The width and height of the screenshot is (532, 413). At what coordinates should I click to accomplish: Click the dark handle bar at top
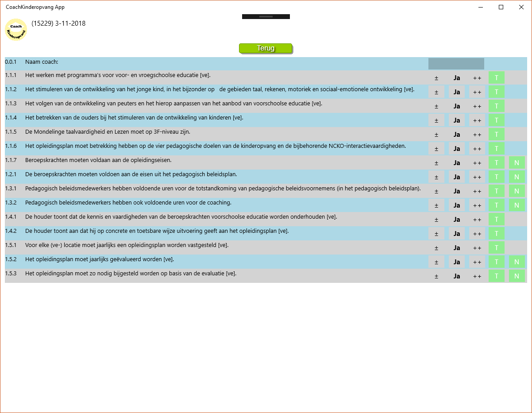pyautogui.click(x=266, y=16)
